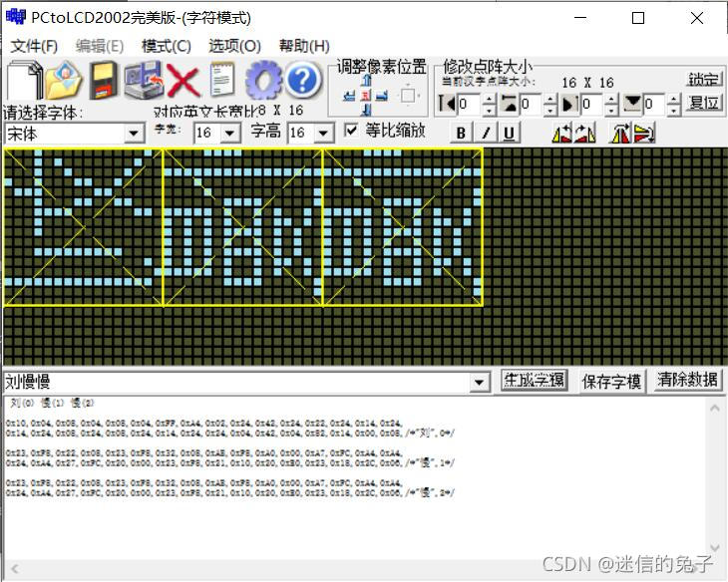Image resolution: width=728 pixels, height=582 pixels.
Task: Toggle bold with the B button
Action: click(x=461, y=134)
